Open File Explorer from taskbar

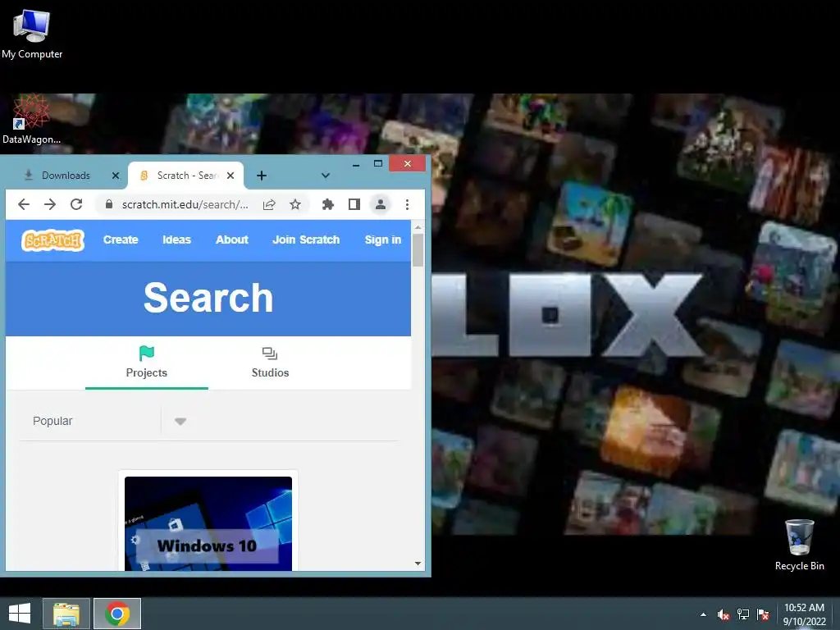(x=66, y=614)
